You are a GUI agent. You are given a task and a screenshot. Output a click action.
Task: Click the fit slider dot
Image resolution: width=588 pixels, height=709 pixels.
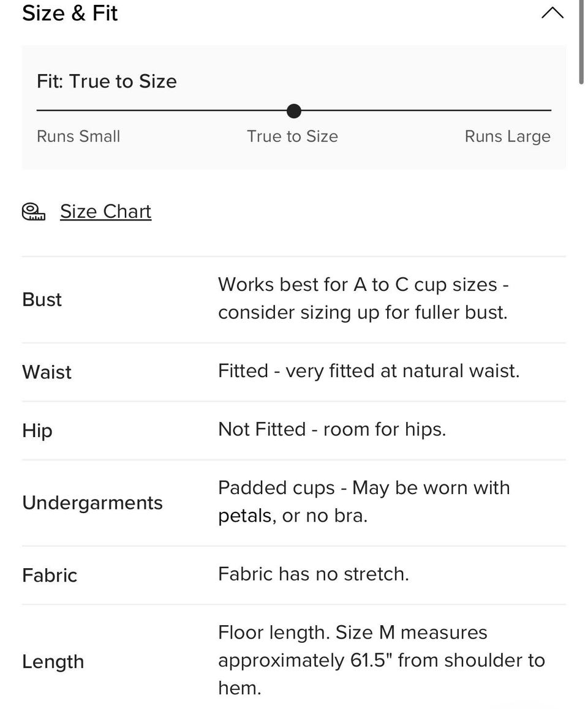tap(294, 111)
